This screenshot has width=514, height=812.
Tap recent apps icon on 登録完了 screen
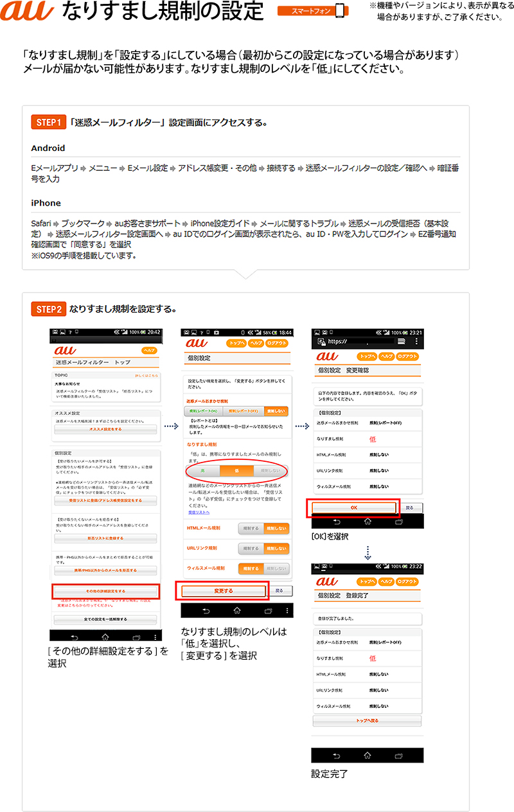[x=398, y=755]
